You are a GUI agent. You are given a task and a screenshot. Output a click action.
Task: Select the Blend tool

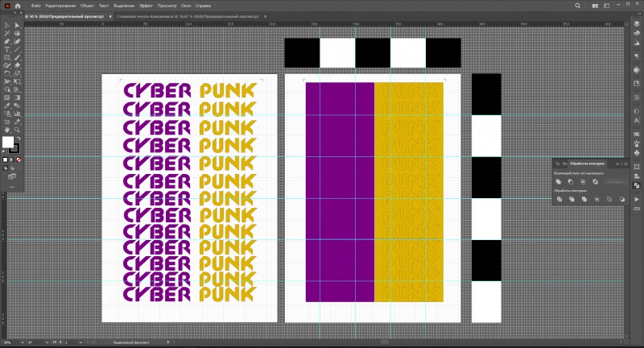point(17,106)
